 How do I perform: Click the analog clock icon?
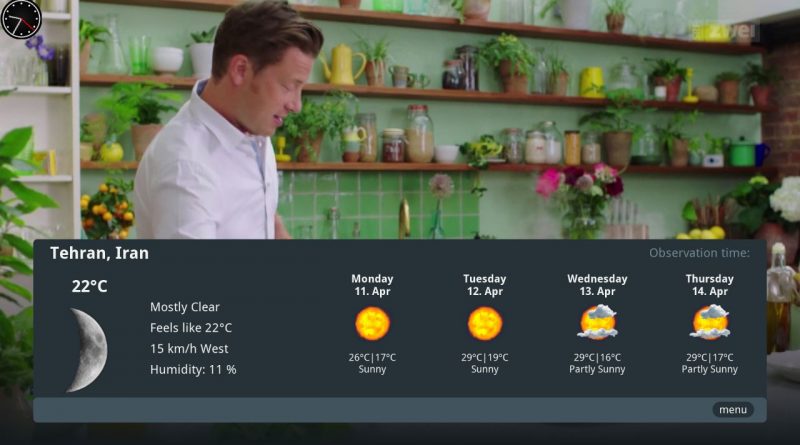click(21, 19)
